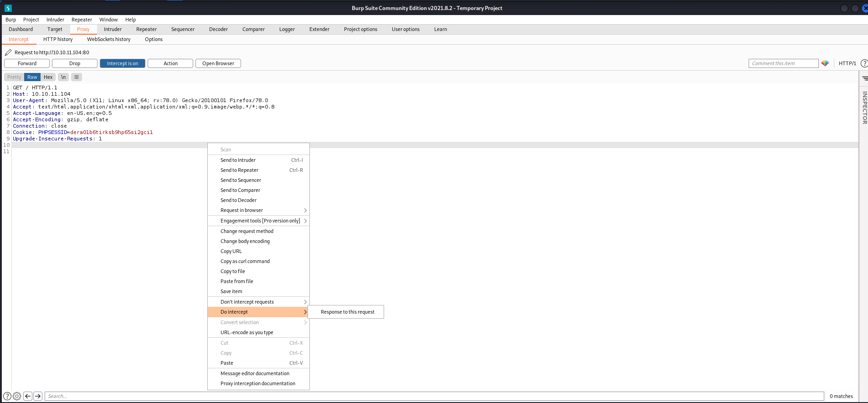Click the Open Browser button
868x403 pixels.
(218, 63)
